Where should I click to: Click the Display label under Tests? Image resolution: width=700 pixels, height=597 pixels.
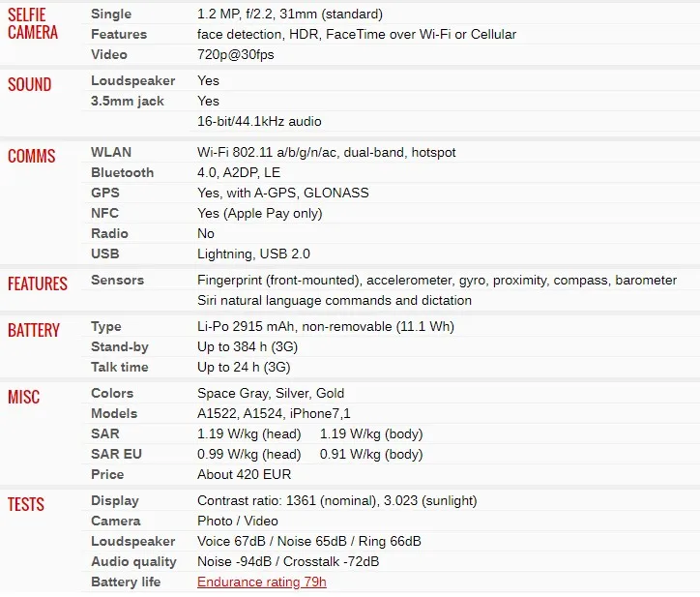point(115,500)
